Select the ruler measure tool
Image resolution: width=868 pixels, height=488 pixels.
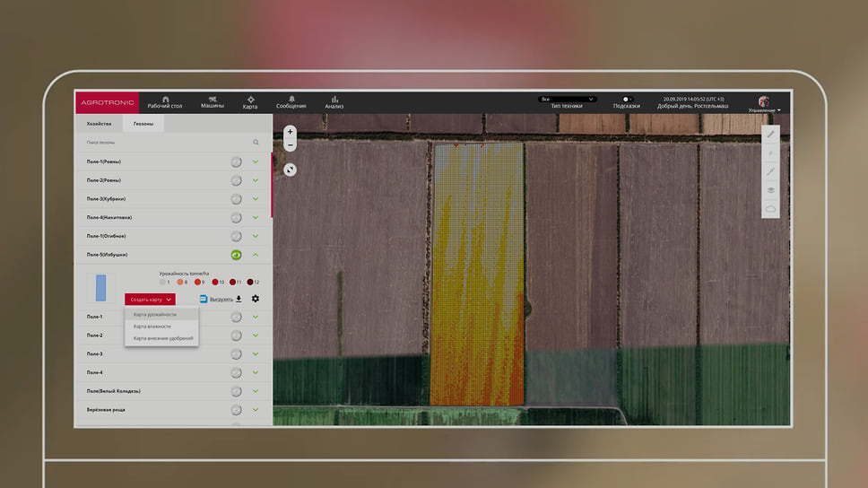click(770, 134)
